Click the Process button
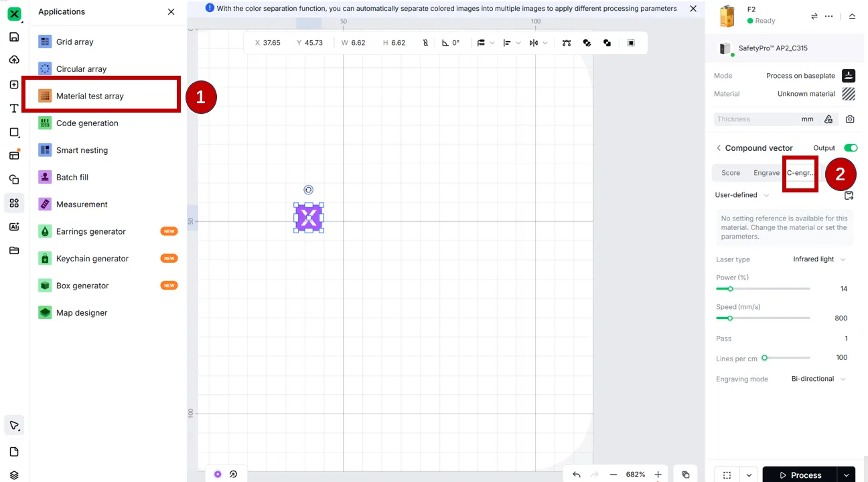The width and height of the screenshot is (868, 482). click(800, 475)
